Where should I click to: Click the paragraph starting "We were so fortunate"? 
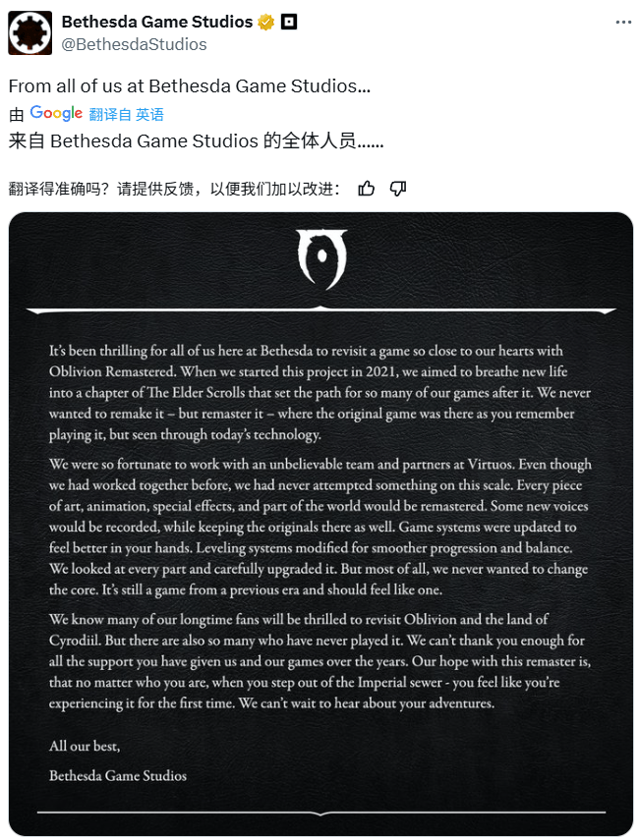coord(320,526)
